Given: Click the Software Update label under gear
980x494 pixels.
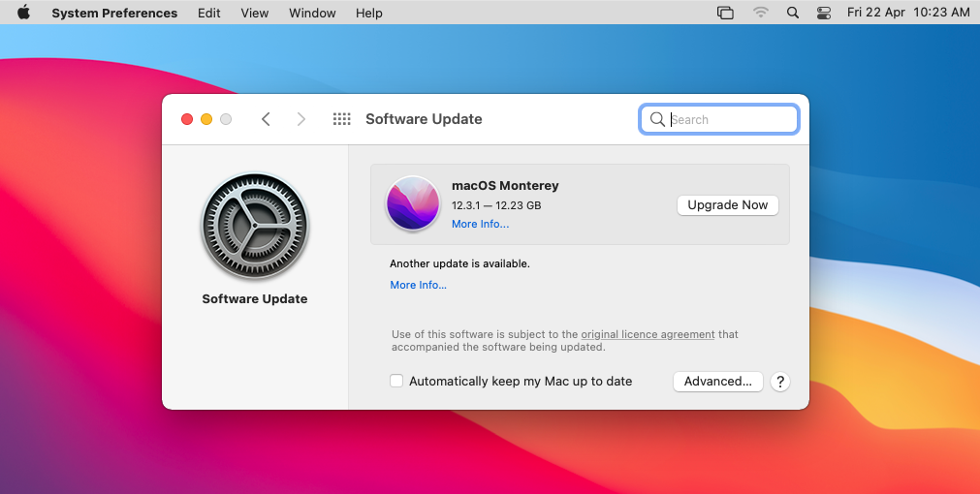Looking at the screenshot, I should coord(254,298).
